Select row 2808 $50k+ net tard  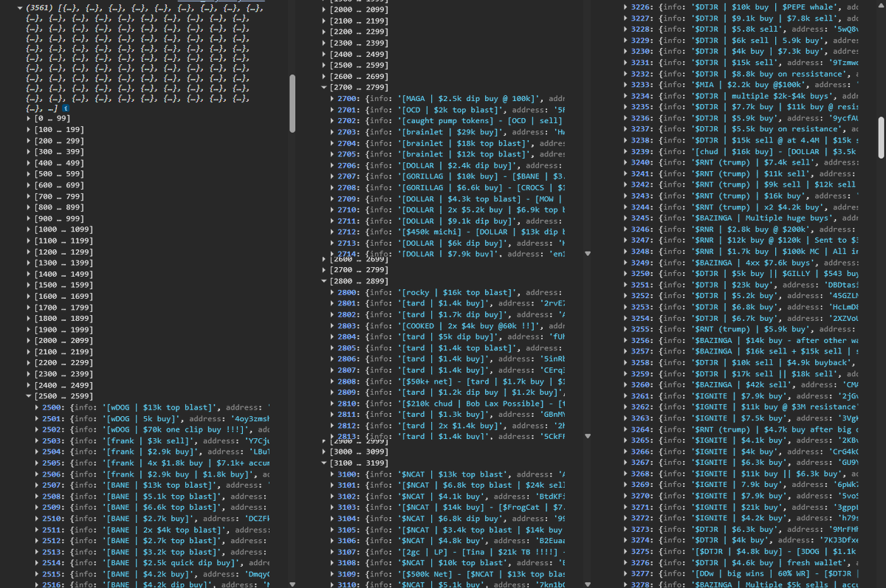coord(447,381)
